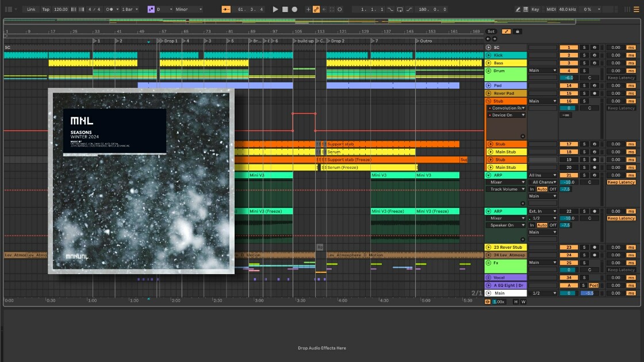Click the Bass track play icon
Screen dimensions: 644x362
pyautogui.click(x=489, y=63)
